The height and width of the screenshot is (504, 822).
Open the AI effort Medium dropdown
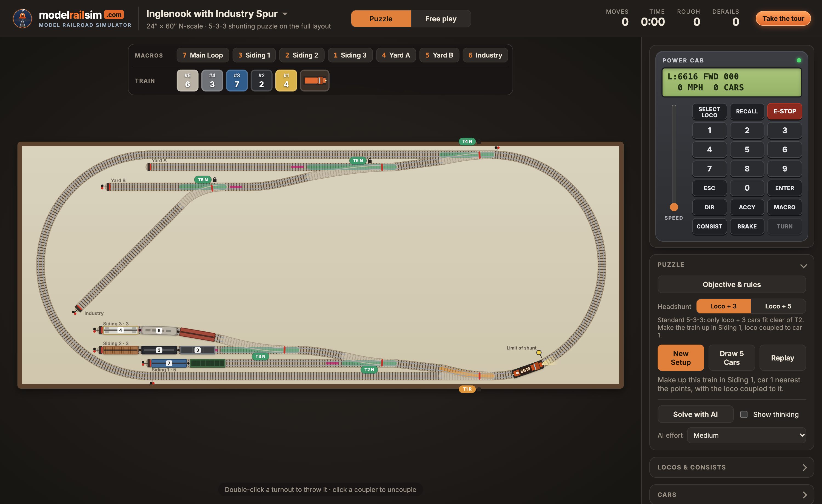coord(746,435)
